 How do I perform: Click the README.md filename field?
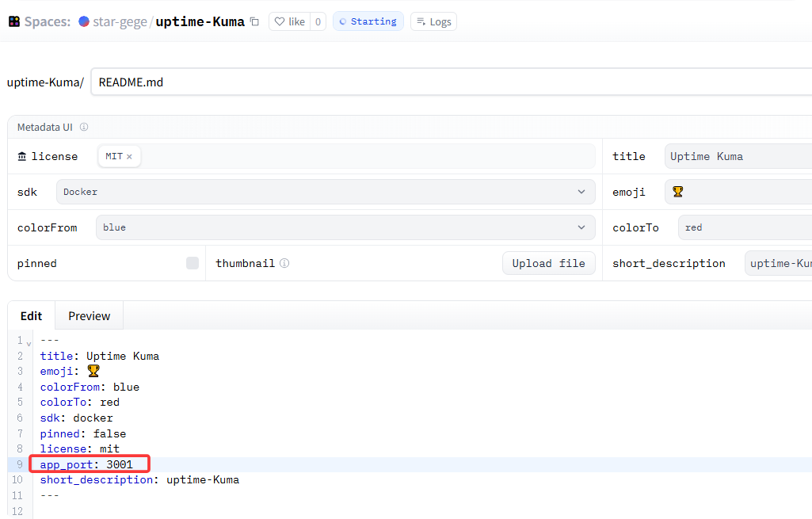pos(452,82)
